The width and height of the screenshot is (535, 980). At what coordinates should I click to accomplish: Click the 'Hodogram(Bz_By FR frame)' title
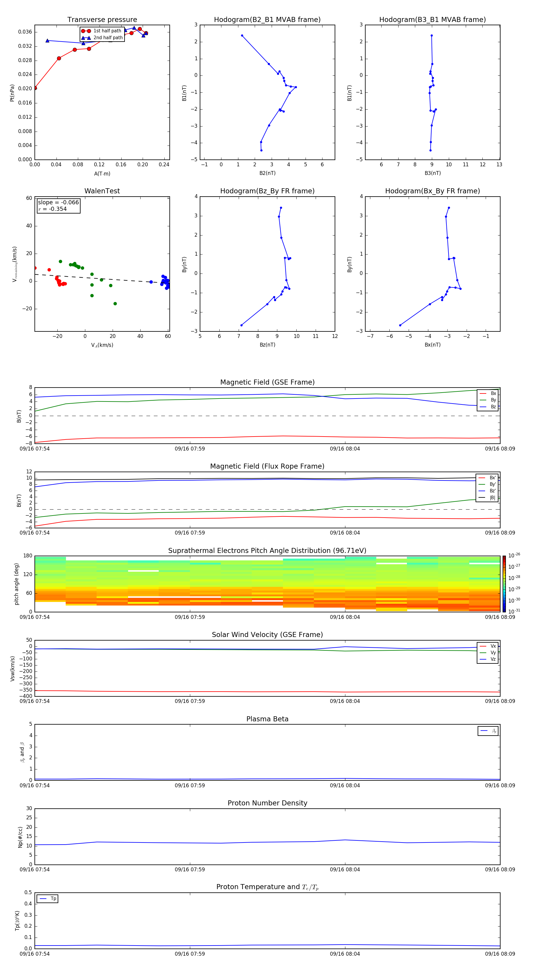[x=267, y=191]
